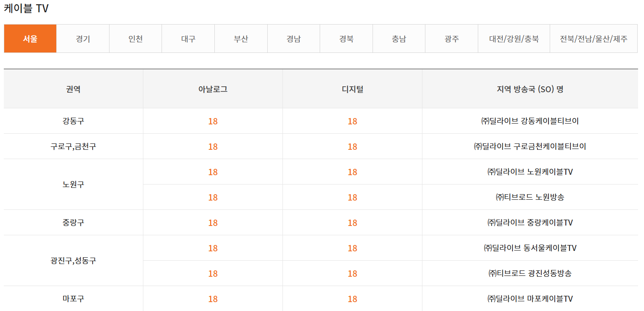Switch to the 경기 region tab
The image size is (644, 311).
[82, 38]
